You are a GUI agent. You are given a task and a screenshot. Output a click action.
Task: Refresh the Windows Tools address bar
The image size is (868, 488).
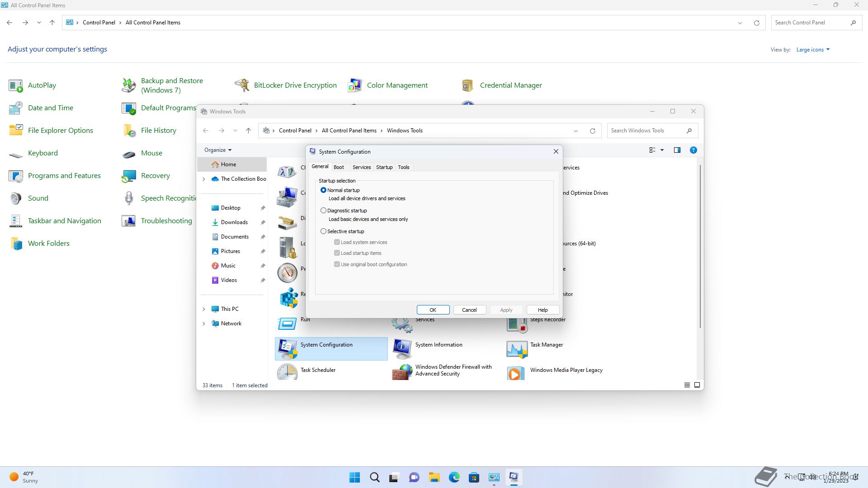pos(592,131)
